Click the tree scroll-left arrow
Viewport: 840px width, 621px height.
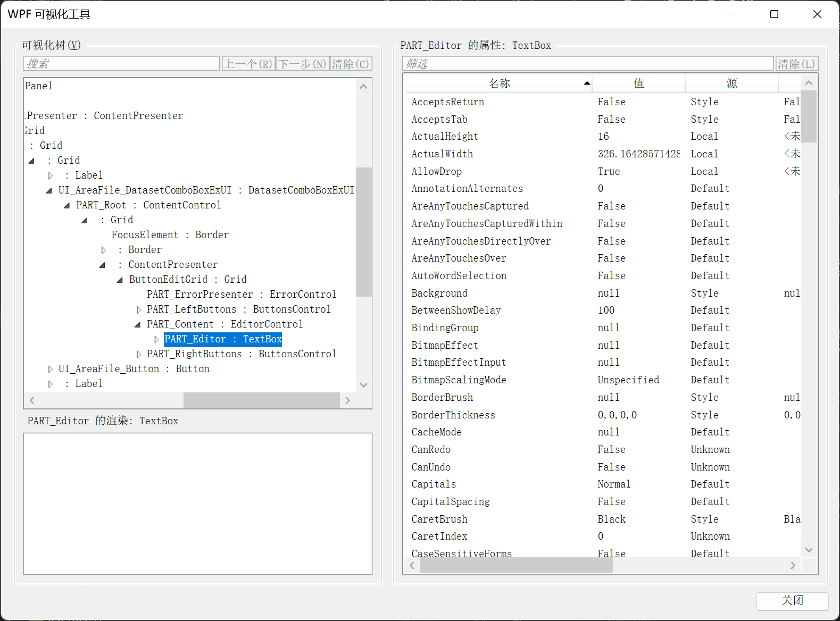pos(32,400)
